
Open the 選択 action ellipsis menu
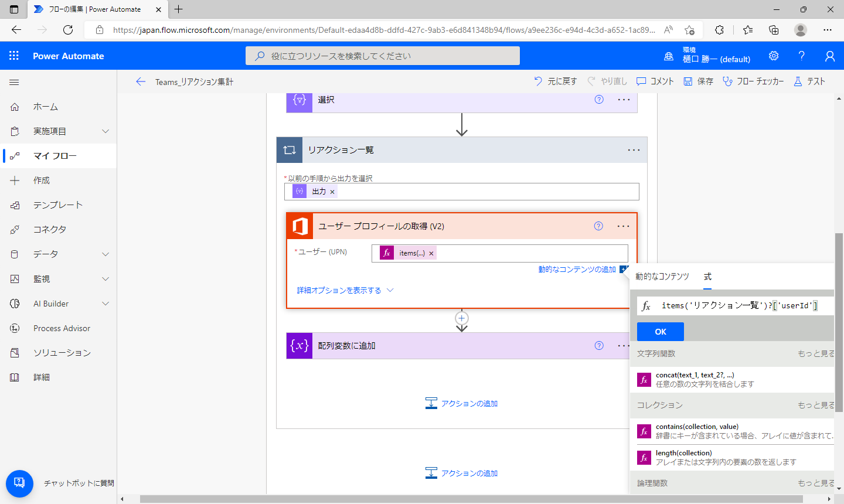tap(624, 100)
